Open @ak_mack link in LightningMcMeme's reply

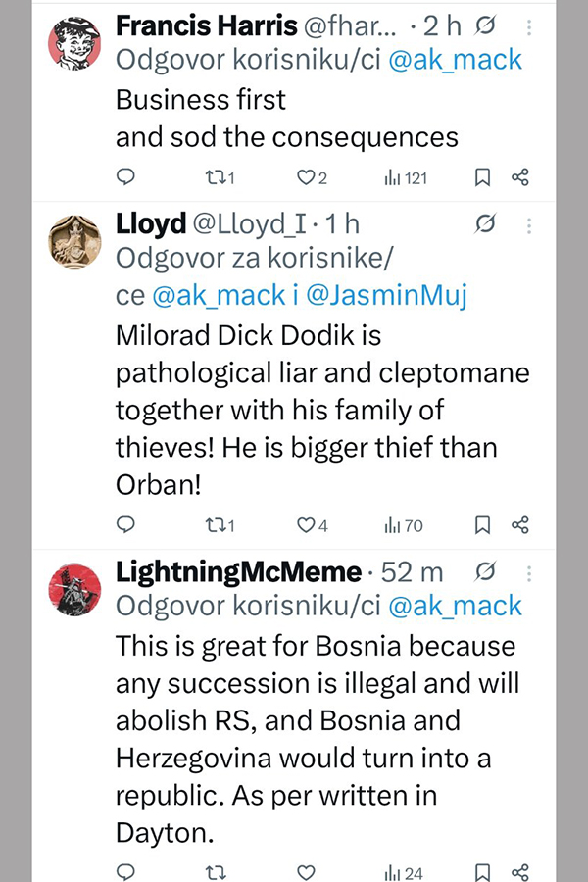tap(456, 606)
